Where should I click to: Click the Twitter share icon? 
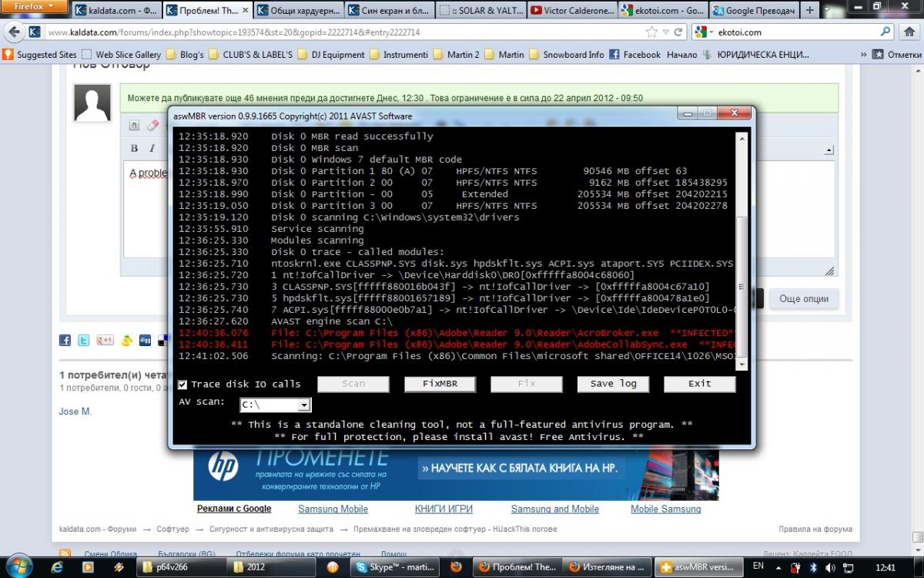tap(83, 340)
